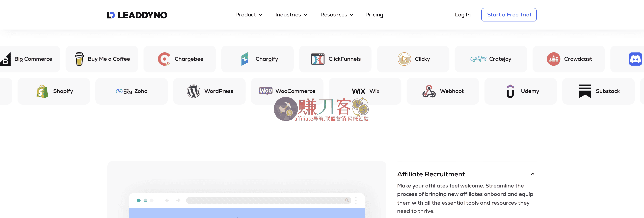644x218 pixels.
Task: Click the Log In link
Action: (463, 15)
